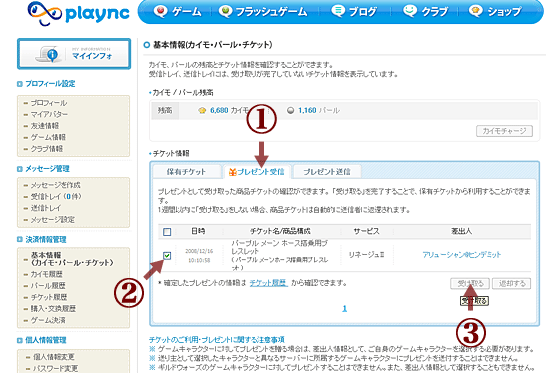This screenshot has width=560, height=373.
Task: Click the リネージュII service cell
Action: 366,255
